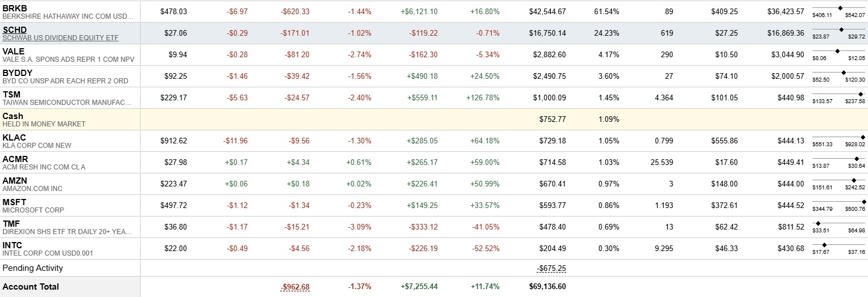
Task: Click Taiwan Semiconductor description text
Action: click(x=67, y=103)
